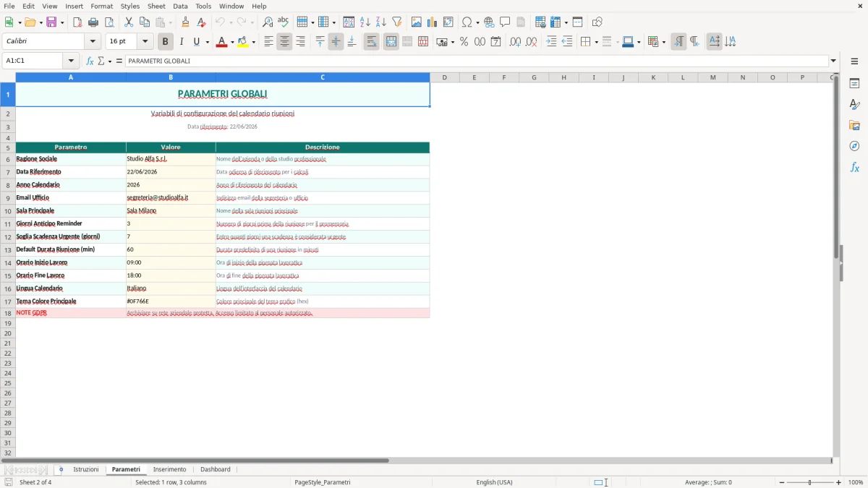Expand the Name Box dropdown
The height and width of the screenshot is (488, 868).
point(71,61)
